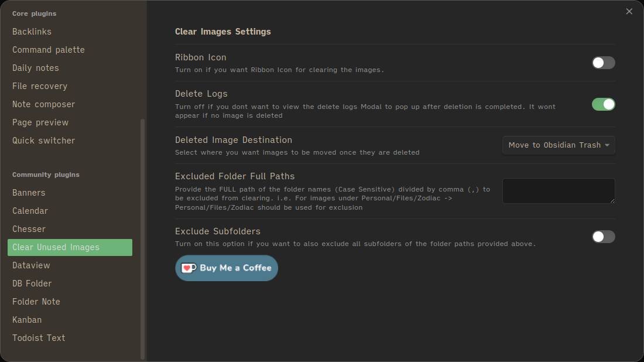The width and height of the screenshot is (644, 362).
Task: Open the Dataview plugin settings
Action: pyautogui.click(x=31, y=265)
